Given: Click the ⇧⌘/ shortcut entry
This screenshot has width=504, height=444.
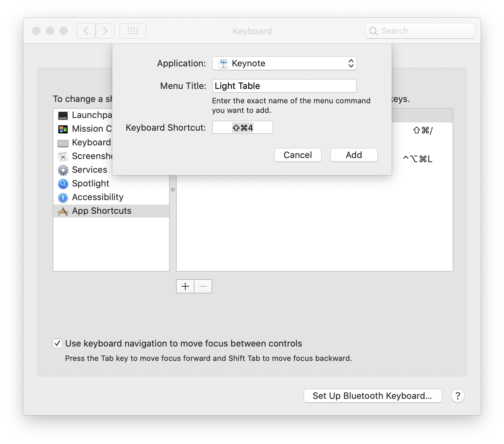Looking at the screenshot, I should pos(423,130).
